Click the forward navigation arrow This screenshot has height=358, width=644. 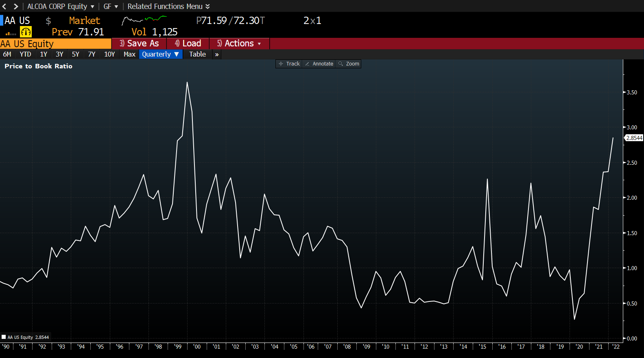(16, 7)
